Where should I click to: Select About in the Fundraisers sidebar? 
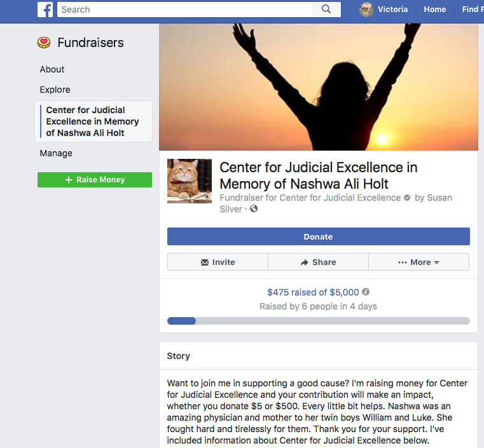coord(52,69)
